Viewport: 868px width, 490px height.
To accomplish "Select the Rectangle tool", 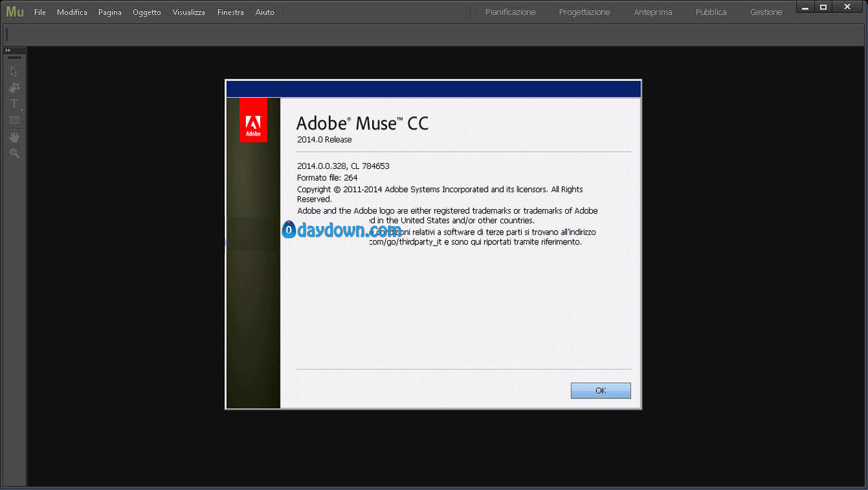I will point(14,120).
